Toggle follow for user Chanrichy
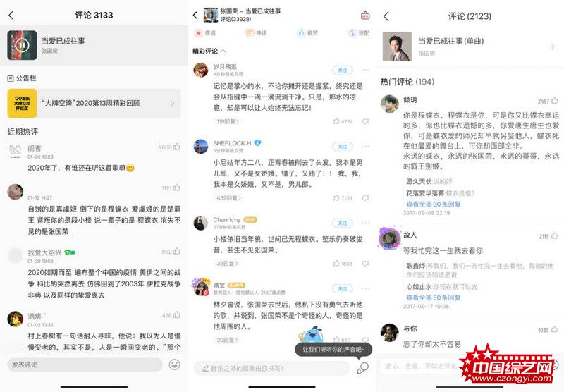564x392 pixels. coord(343,223)
